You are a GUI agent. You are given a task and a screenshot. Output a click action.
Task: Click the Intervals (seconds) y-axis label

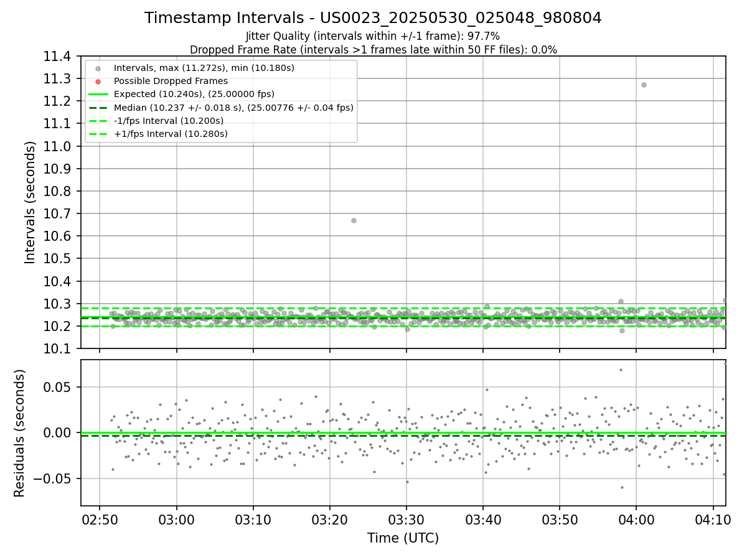pos(31,202)
